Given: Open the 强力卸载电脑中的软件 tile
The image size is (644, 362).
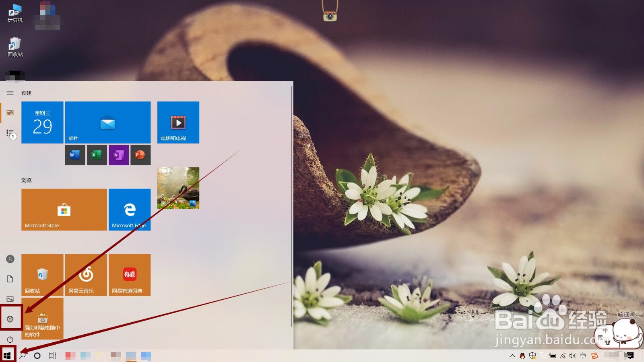Looking at the screenshot, I should pyautogui.click(x=42, y=319).
